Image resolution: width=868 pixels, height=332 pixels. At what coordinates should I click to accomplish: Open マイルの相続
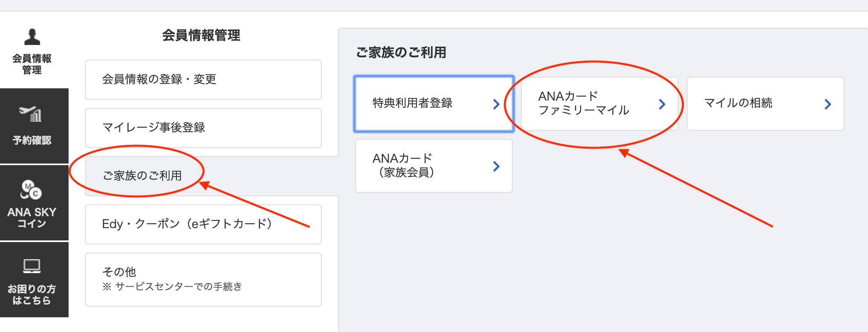tap(765, 104)
